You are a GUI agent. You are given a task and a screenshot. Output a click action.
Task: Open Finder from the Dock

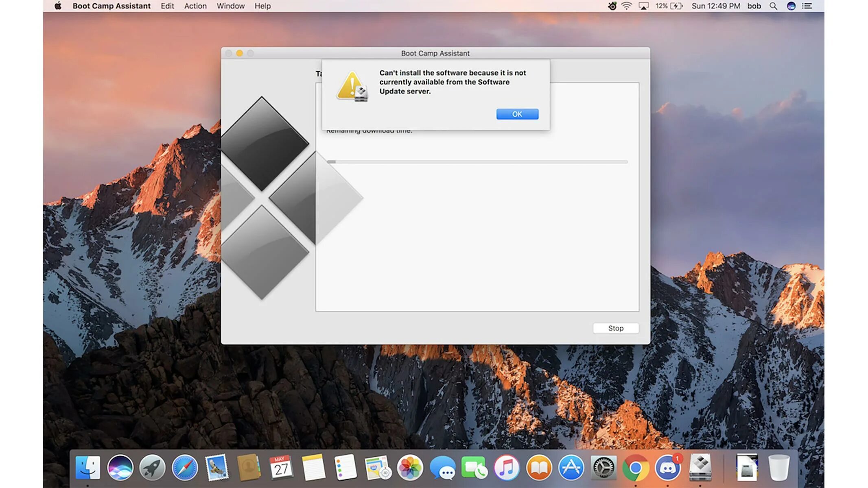pos(87,468)
